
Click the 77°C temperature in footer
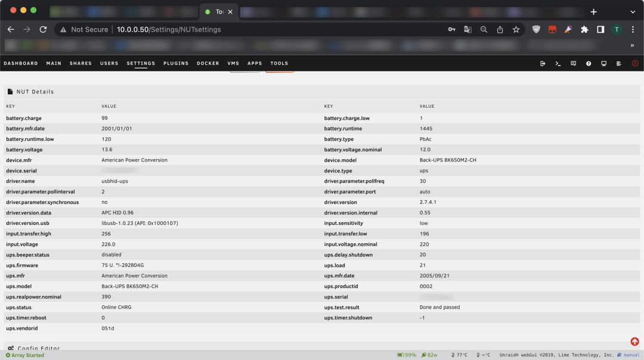tap(459, 355)
